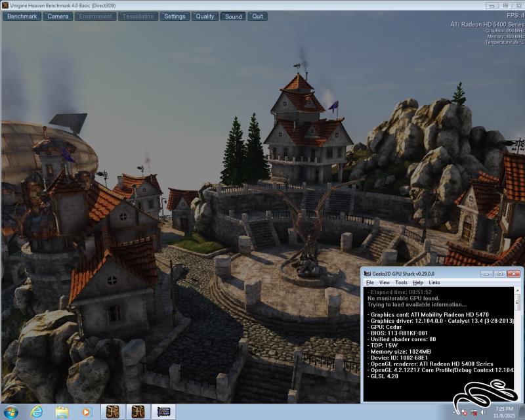The image size is (525, 420).
Task: Click the volume speaker tray icon
Action: (484, 412)
